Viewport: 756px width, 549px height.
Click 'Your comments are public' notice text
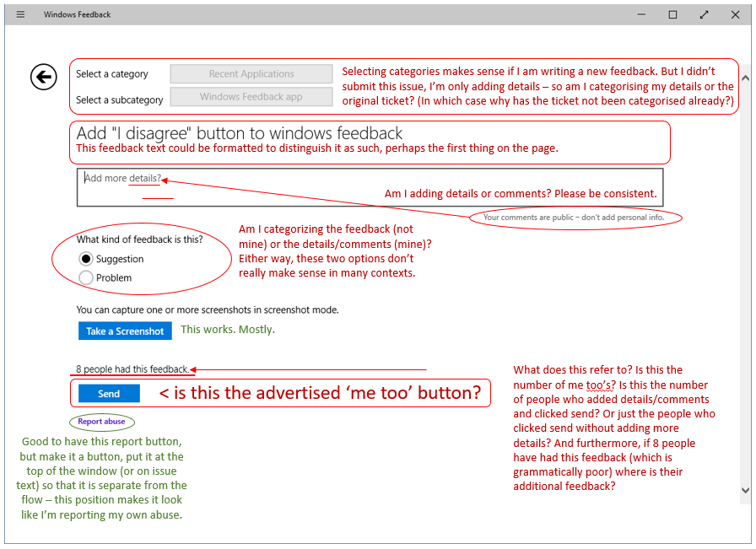pyautogui.click(x=574, y=218)
